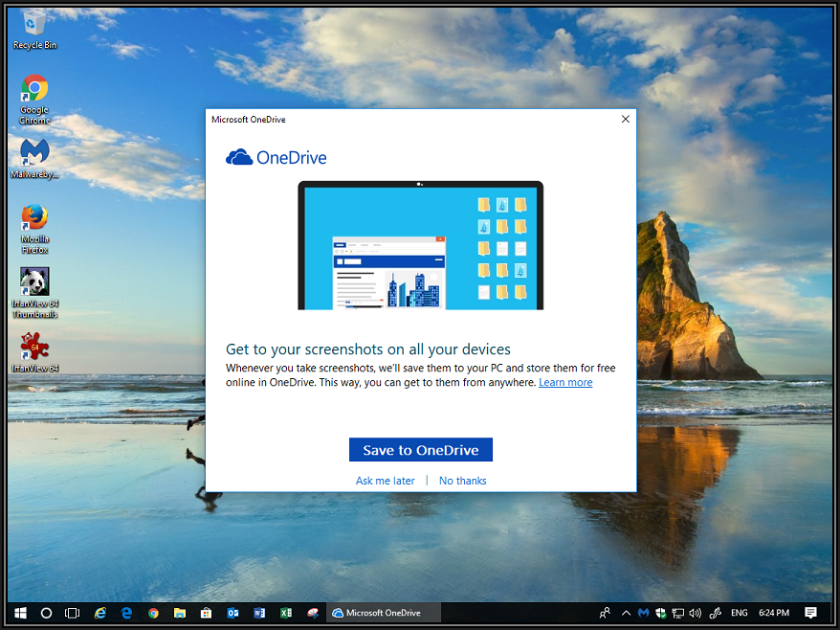Viewport: 840px width, 630px height.
Task: Open the Paint palette app on taskbar
Action: point(313,613)
